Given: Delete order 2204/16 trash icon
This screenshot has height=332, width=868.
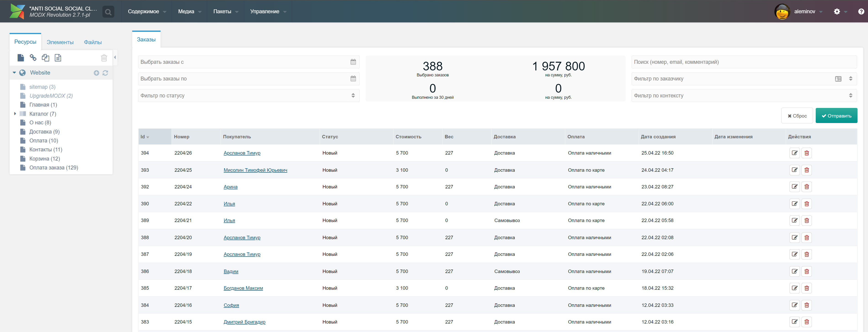Looking at the screenshot, I should tap(807, 305).
